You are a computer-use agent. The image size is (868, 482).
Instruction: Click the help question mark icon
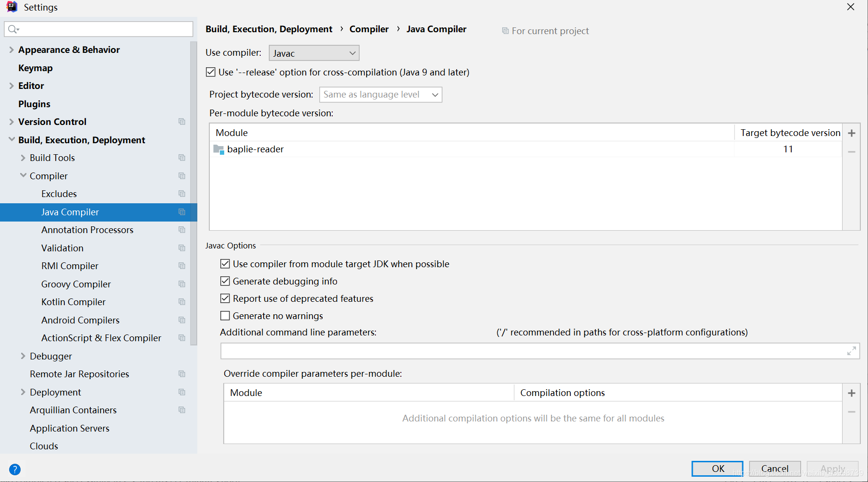pyautogui.click(x=15, y=470)
